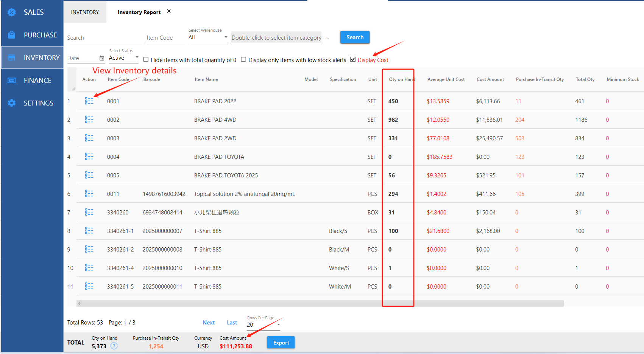
Task: Uncheck the Display Cost checkbox
Action: pos(353,59)
